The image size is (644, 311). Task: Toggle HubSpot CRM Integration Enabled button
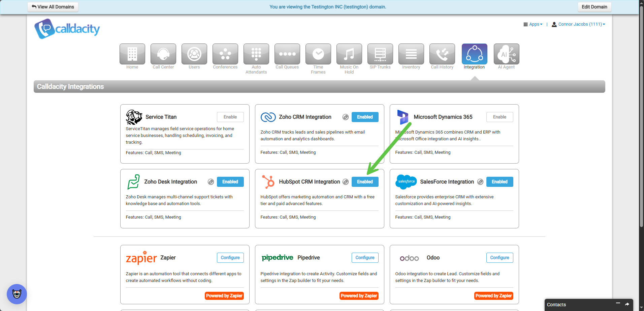click(x=365, y=182)
